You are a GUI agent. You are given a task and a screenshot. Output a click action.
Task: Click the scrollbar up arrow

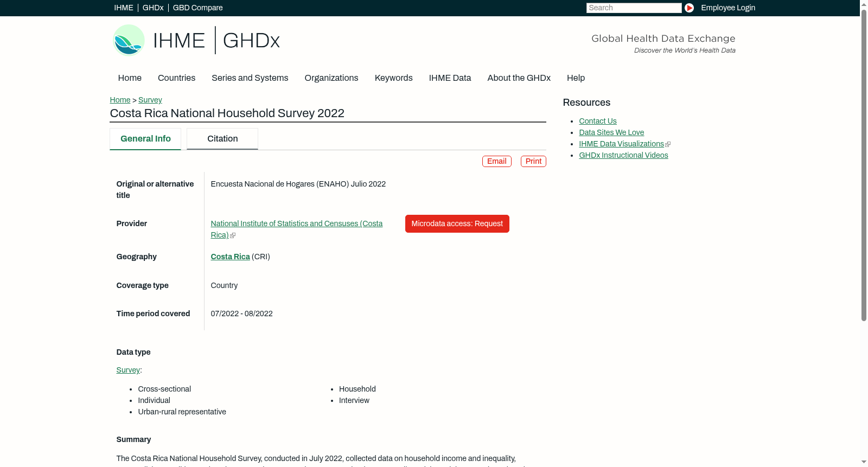point(864,4)
